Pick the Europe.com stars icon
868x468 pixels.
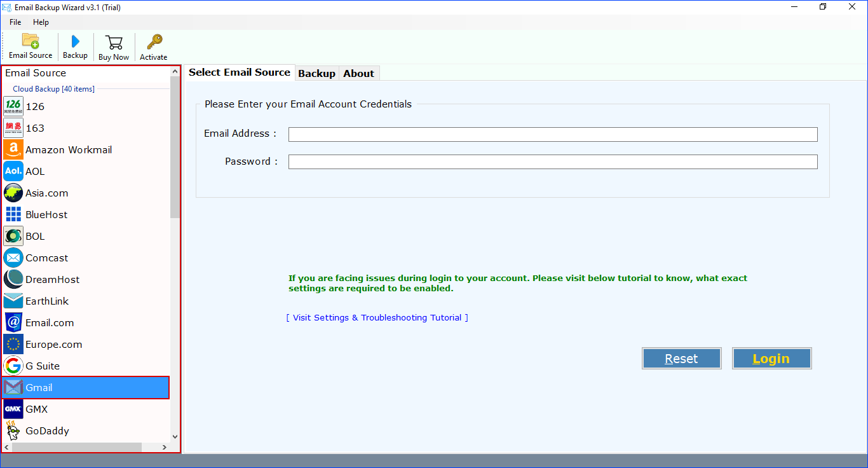click(x=13, y=344)
